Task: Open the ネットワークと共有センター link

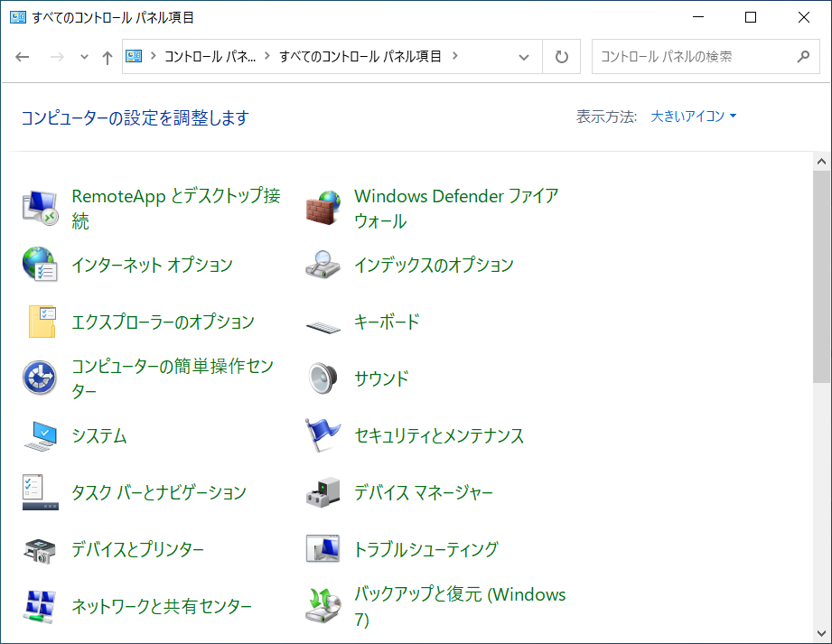Action: pos(162,606)
